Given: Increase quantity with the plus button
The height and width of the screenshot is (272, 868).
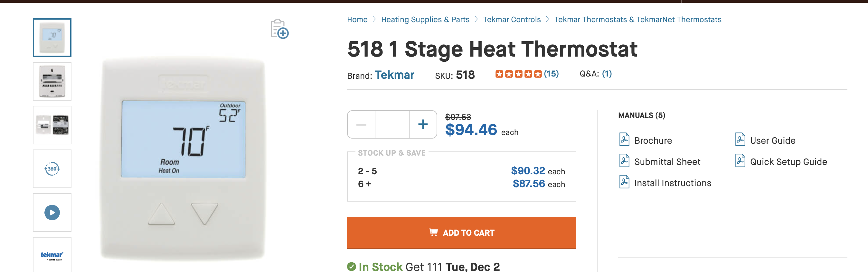Looking at the screenshot, I should pos(423,124).
